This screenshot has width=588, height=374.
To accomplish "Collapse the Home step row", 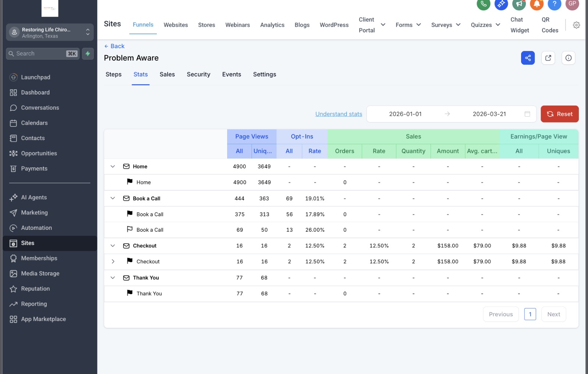I will (113, 167).
